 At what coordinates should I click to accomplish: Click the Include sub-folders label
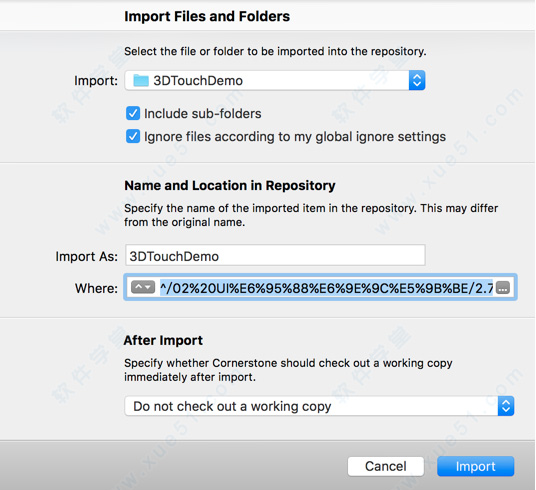(x=203, y=114)
